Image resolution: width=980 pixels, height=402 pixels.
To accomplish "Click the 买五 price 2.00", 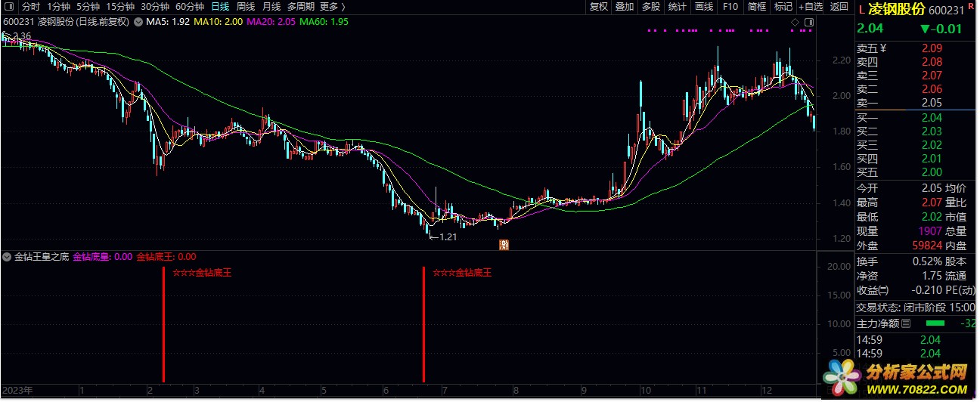I will (x=932, y=172).
